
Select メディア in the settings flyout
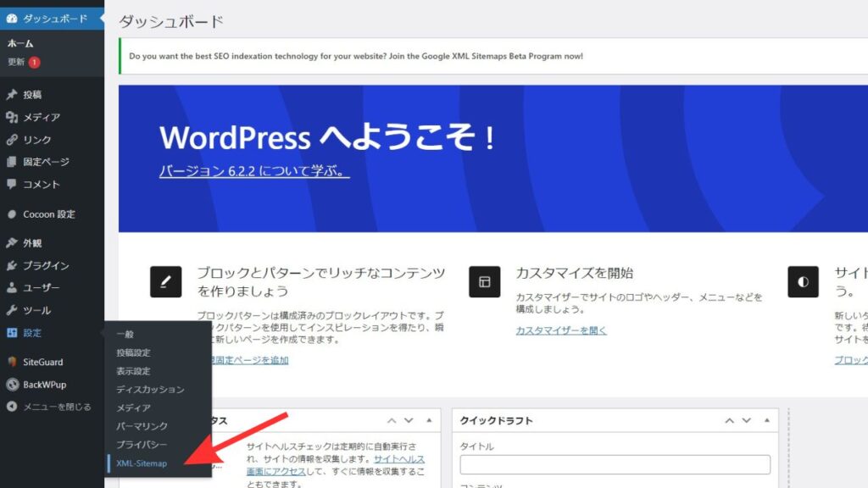point(133,408)
